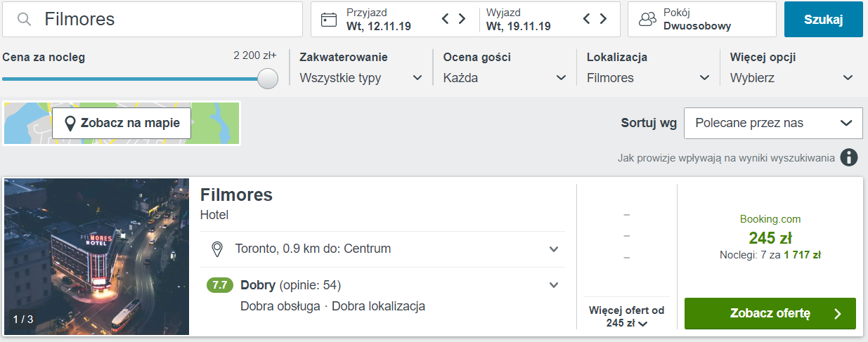Go to next arrival date arrow
This screenshot has width=868, height=342.
click(462, 19)
